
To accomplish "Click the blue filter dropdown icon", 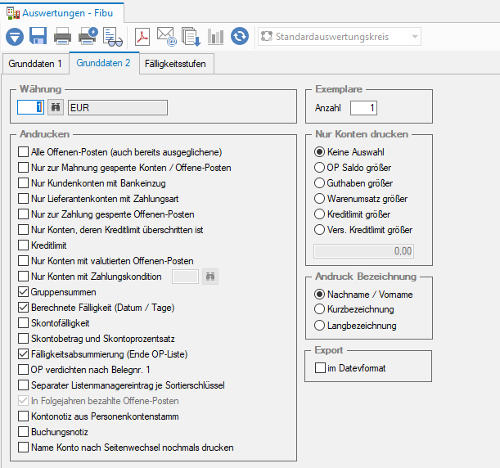I will [15, 37].
